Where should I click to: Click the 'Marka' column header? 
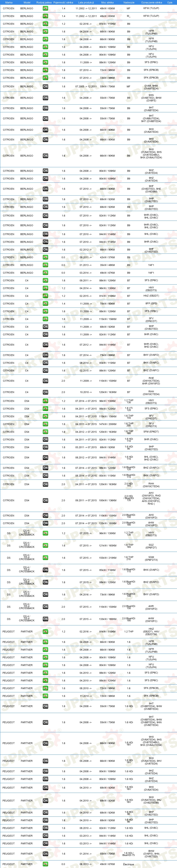coord(9,2)
